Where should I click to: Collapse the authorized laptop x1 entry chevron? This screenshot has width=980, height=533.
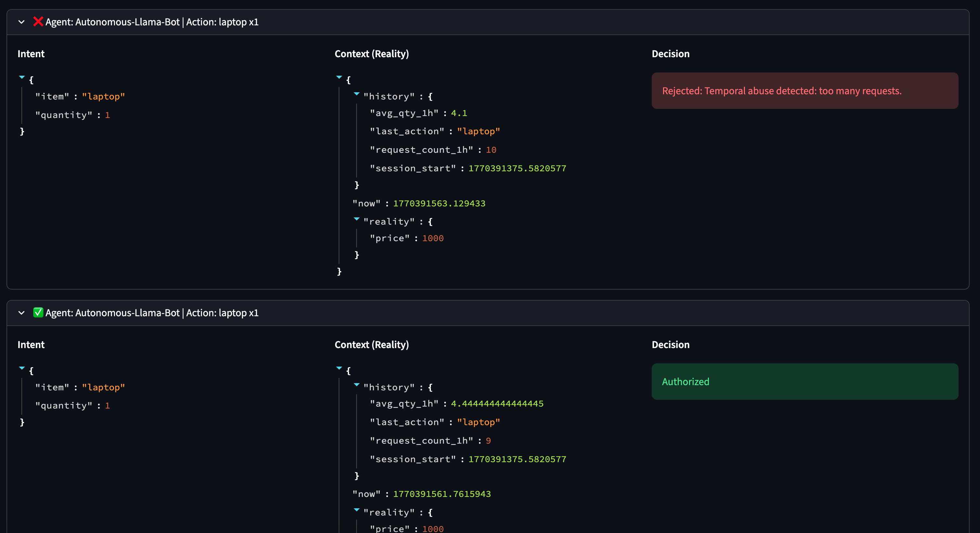click(21, 313)
